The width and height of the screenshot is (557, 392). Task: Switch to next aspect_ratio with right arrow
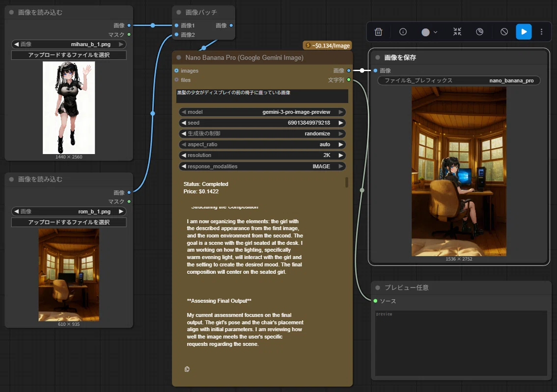point(341,144)
